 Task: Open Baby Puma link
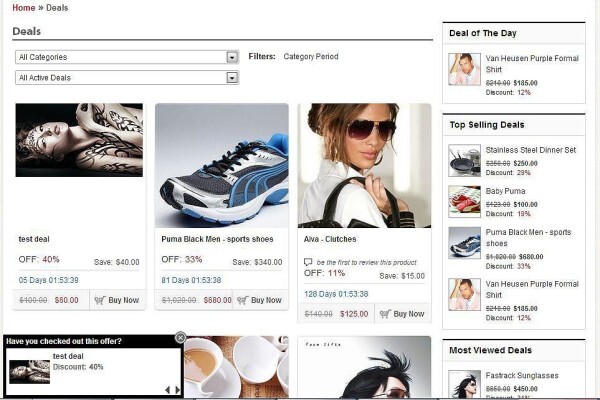[x=505, y=191]
